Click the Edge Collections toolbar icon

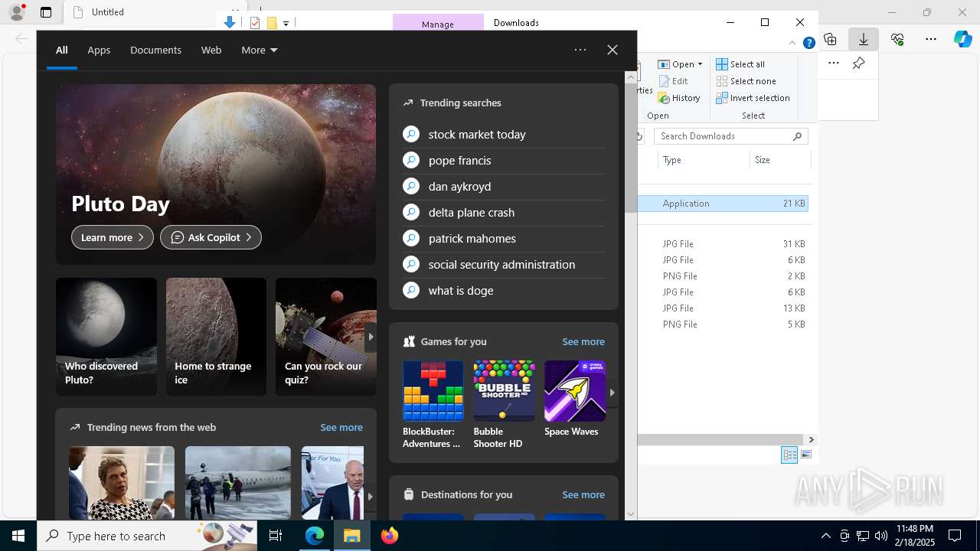pyautogui.click(x=830, y=39)
